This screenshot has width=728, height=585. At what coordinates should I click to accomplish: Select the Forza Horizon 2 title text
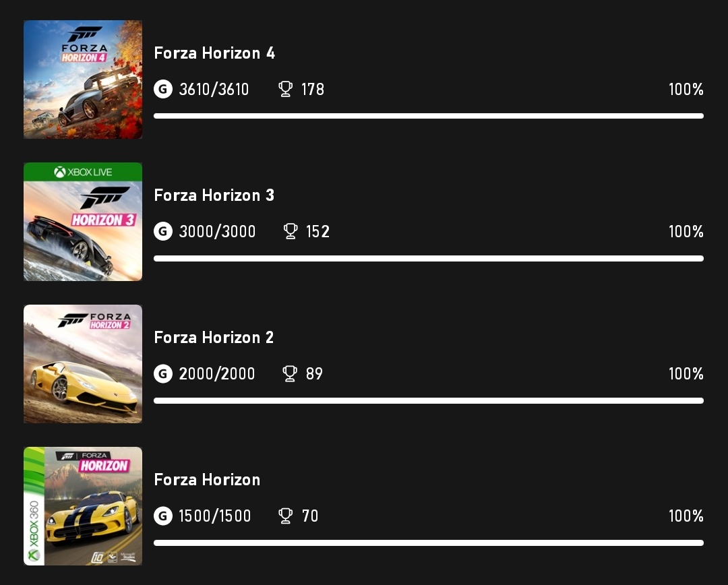[213, 337]
